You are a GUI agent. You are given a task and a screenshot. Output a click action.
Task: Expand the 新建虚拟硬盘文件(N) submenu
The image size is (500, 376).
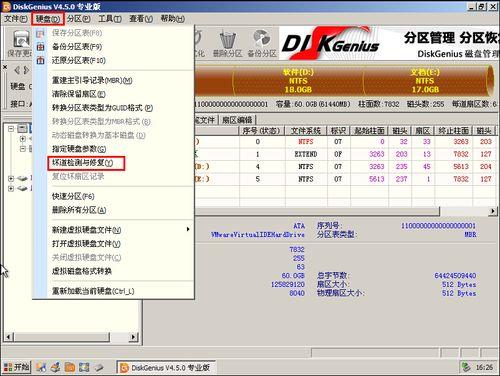(113, 230)
